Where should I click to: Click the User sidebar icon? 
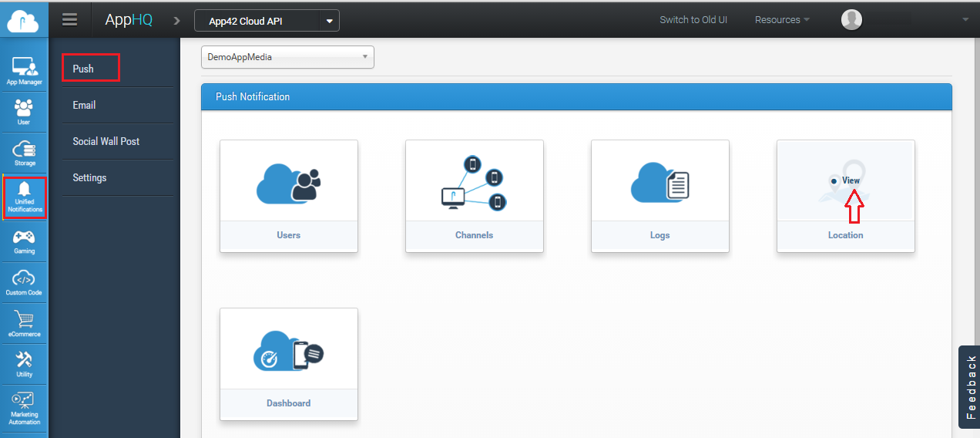[24, 111]
